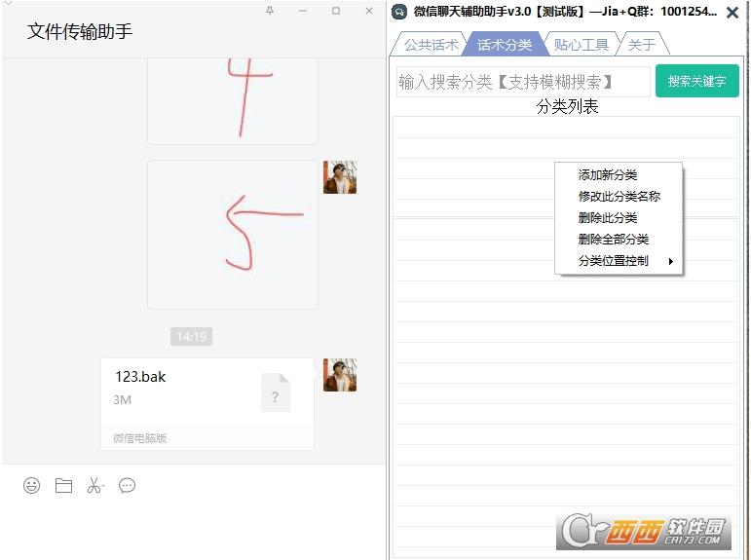The width and height of the screenshot is (751, 560).
Task: Choose 删除全部分类 option
Action: (613, 240)
